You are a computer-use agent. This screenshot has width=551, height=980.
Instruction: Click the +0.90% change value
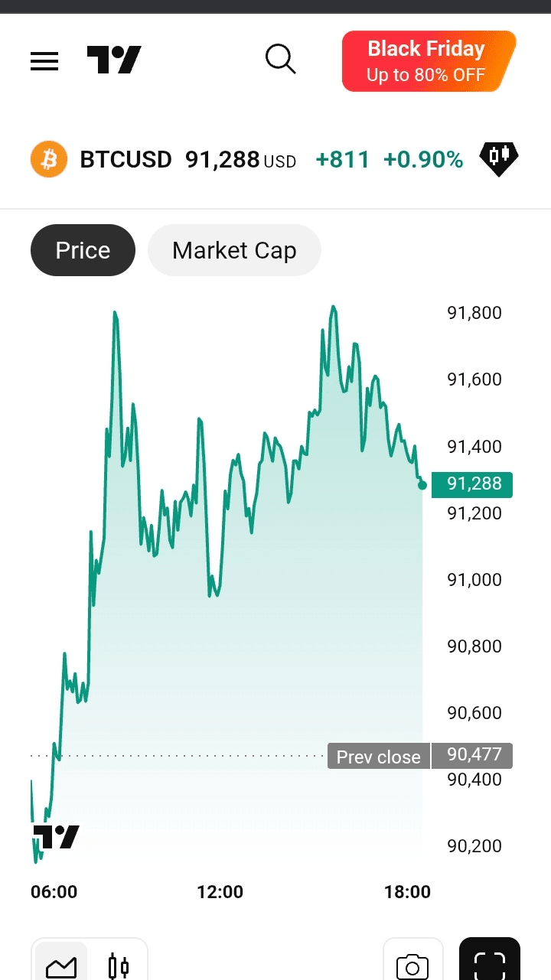423,160
